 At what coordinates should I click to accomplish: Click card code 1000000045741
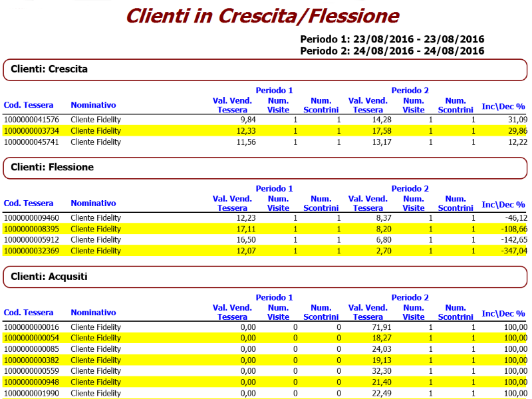pyautogui.click(x=31, y=142)
